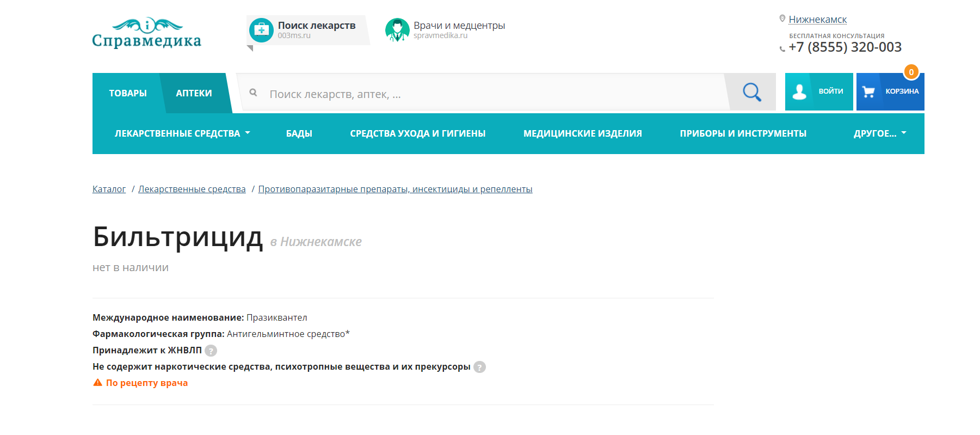The image size is (980, 435).
Task: Open Приборы и инструменты category
Action: tap(743, 133)
